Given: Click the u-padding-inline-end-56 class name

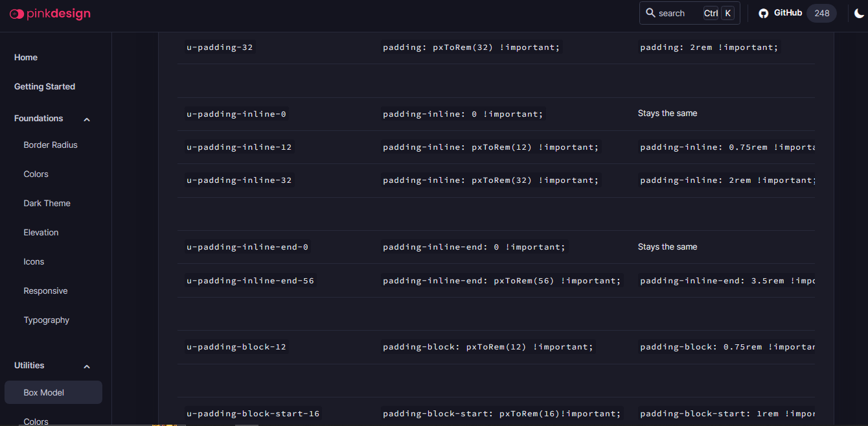Looking at the screenshot, I should click(x=250, y=281).
